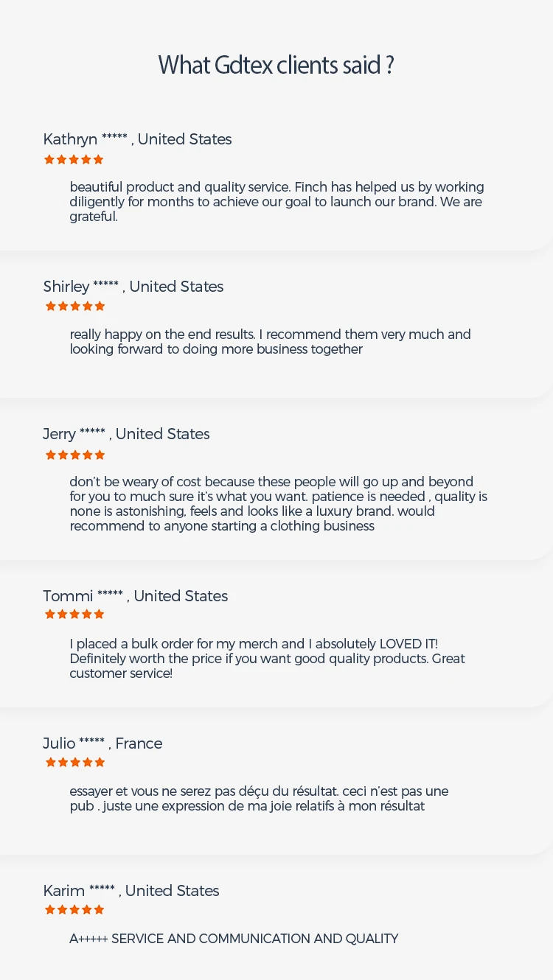Click Kathryn's five-star rating icons

74,159
